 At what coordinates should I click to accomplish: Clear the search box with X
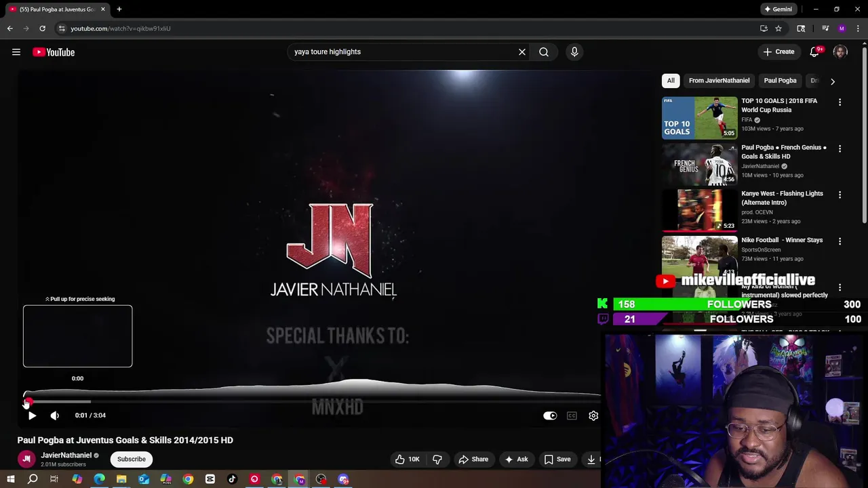tap(522, 52)
